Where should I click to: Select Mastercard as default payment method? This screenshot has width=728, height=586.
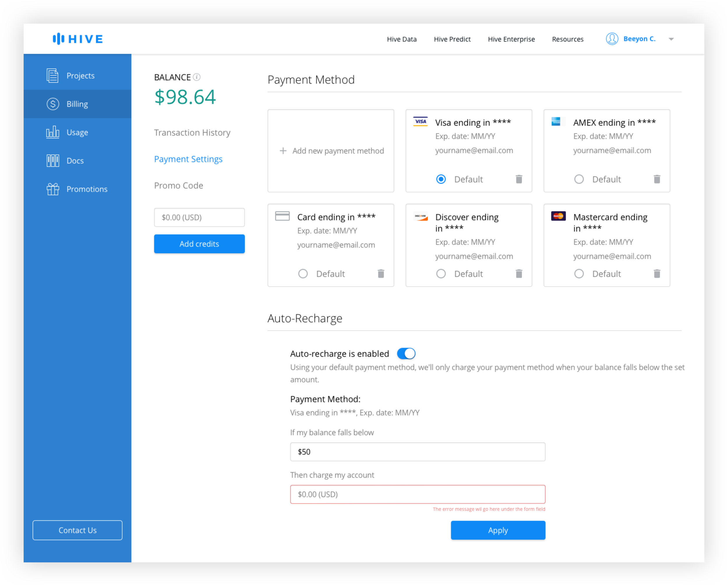579,273
